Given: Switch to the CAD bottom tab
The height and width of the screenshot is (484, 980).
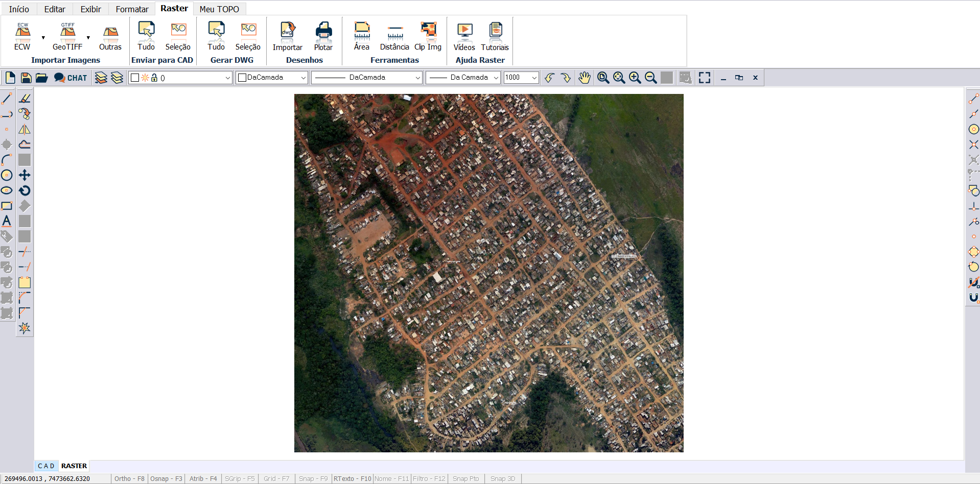Looking at the screenshot, I should [x=46, y=466].
